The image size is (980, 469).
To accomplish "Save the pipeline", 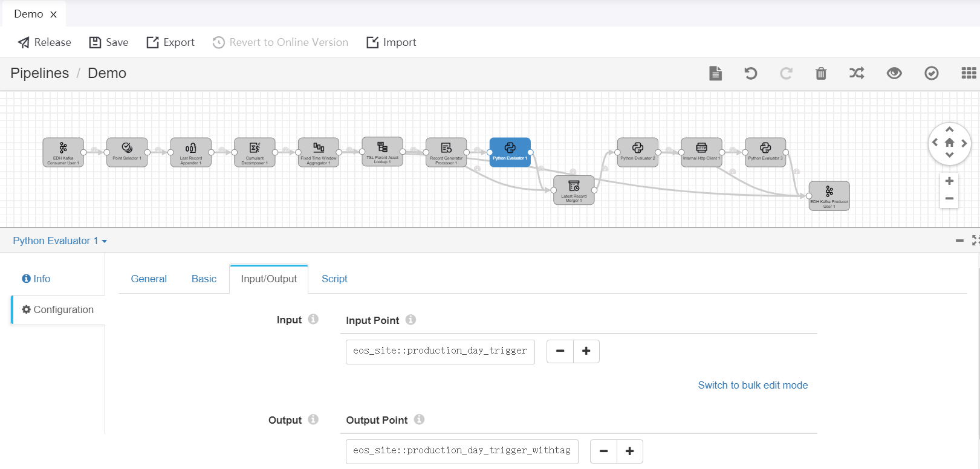I will [109, 42].
